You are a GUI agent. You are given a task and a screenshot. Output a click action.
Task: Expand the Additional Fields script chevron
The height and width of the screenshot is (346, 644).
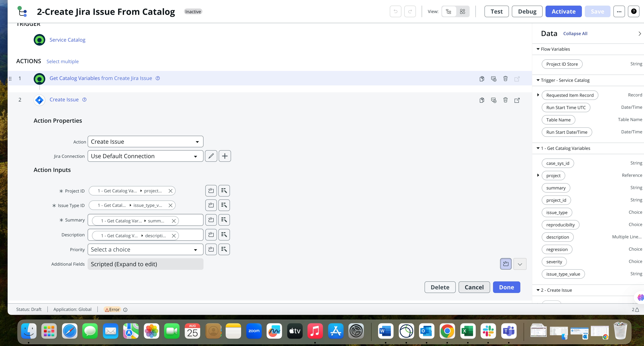pyautogui.click(x=520, y=264)
